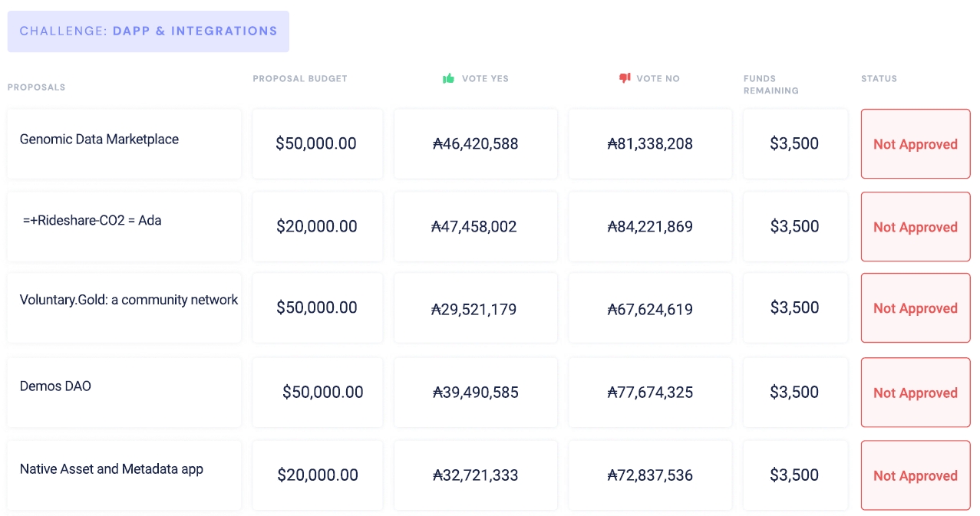
Task: Click Not Approved status for Genomic Data Marketplace
Action: (x=916, y=144)
